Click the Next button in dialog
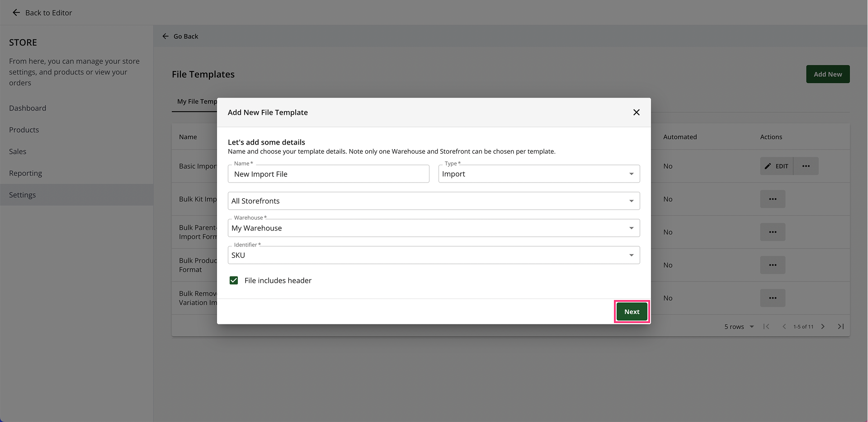Screen dimensions: 868x422 pos(632,312)
